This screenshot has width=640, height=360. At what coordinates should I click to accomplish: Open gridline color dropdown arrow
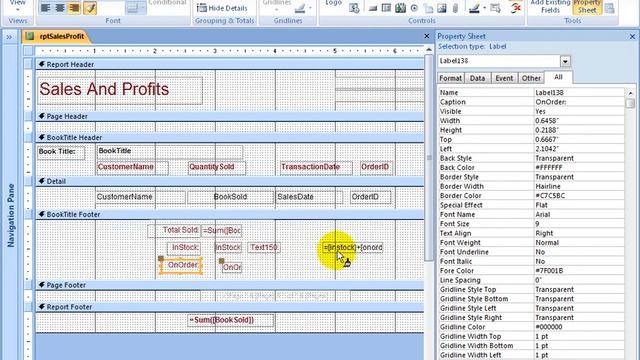point(311,8)
